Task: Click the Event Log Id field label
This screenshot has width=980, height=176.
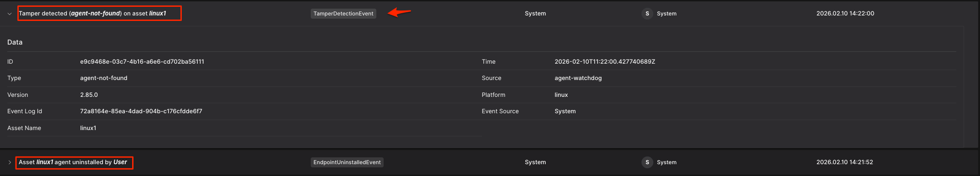Action: (x=25, y=111)
